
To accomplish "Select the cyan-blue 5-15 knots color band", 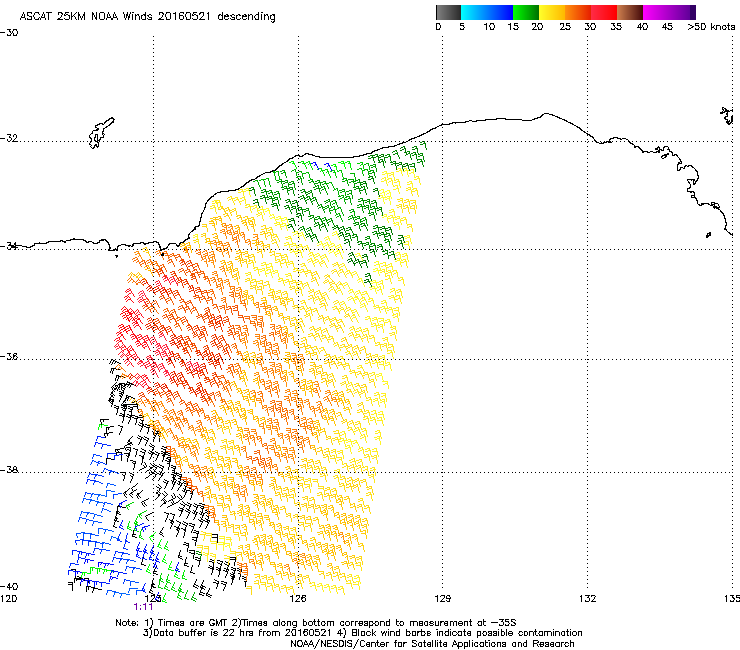I will point(487,12).
